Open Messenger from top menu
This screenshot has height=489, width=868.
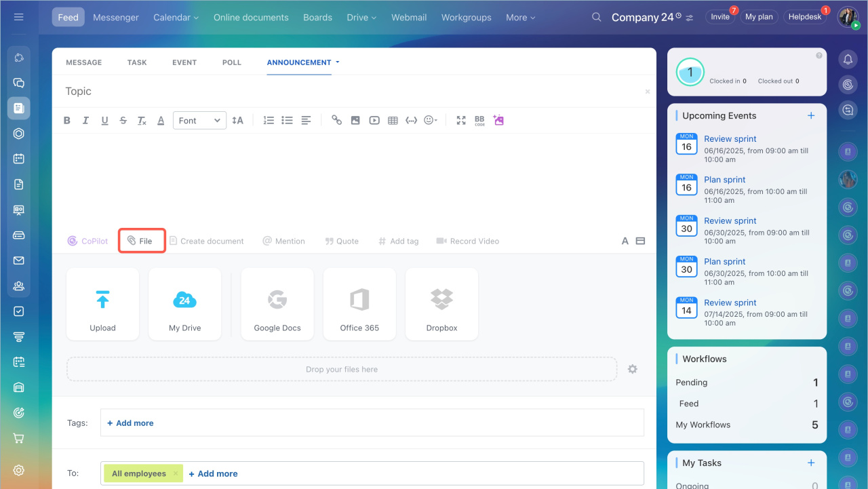(x=116, y=18)
